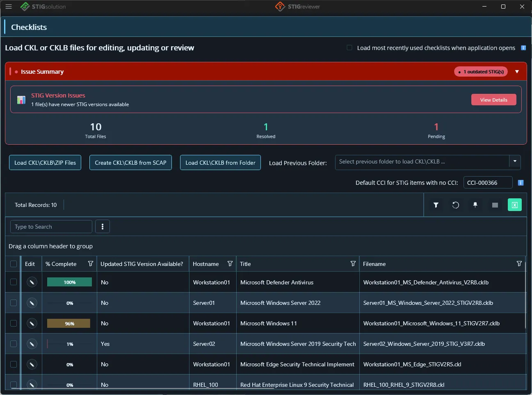The height and width of the screenshot is (395, 532).
Task: Open the % Complete column filter
Action: click(91, 263)
